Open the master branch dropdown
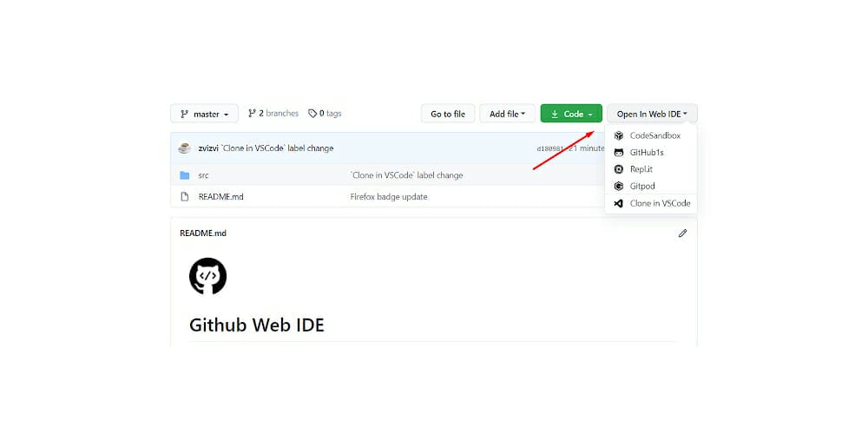 (x=204, y=114)
